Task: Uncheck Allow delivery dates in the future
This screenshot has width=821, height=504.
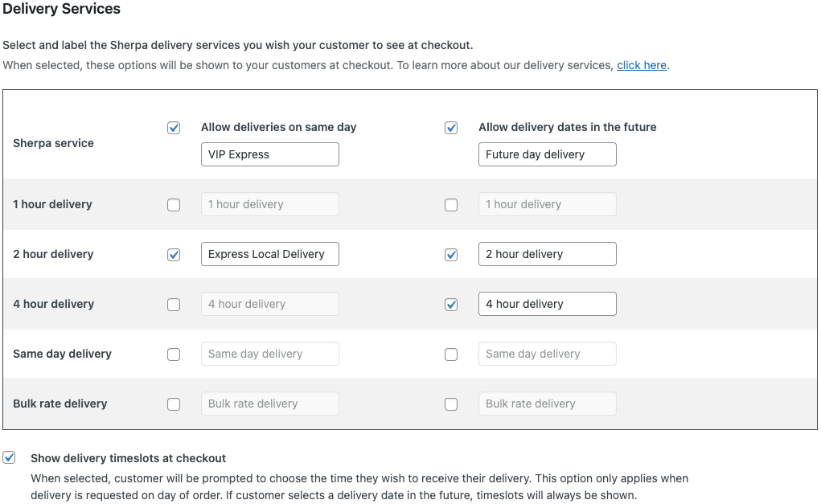Action: point(451,128)
